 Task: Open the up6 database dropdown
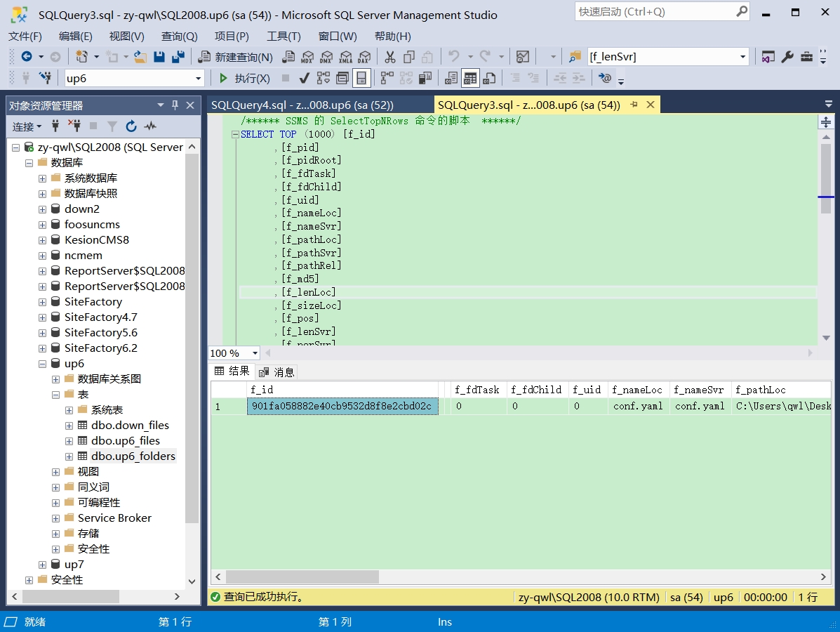199,79
